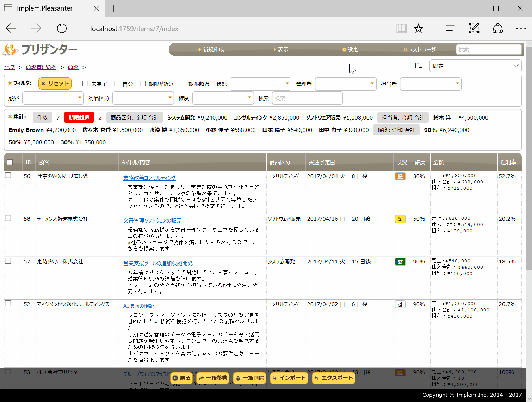Viewport: 532px width, 402px height.
Task: Check the row checkbox for ID 58
Action: pos(8,218)
